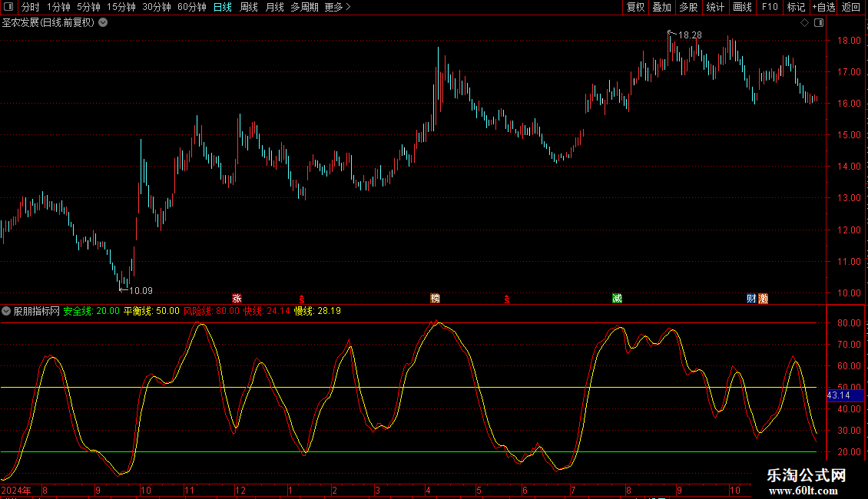Click the 平衡线: 50.00 indicator value
Screen dimensions: 868x499
(x=151, y=311)
